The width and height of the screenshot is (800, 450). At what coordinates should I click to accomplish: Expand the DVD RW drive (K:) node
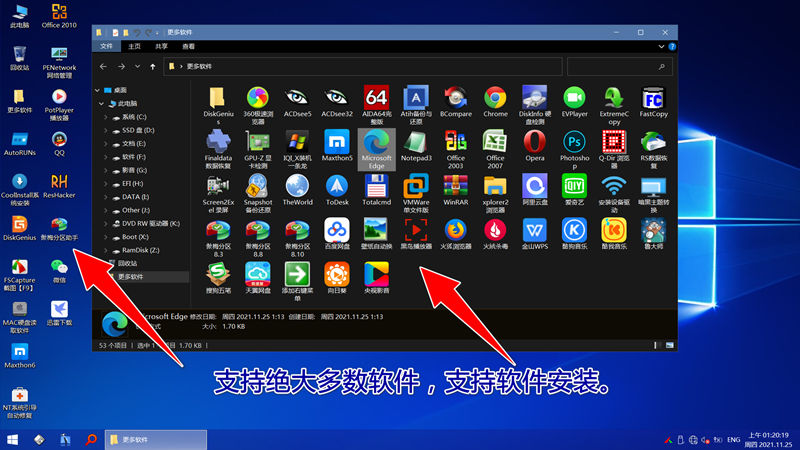[106, 223]
